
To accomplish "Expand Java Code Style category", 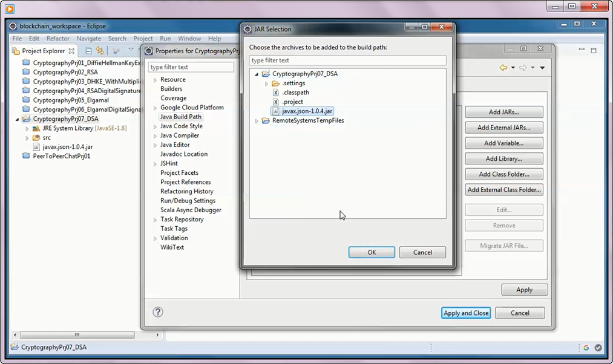I will 155,126.
